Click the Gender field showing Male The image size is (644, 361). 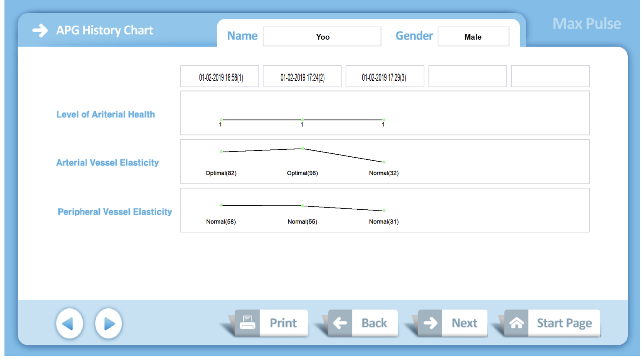click(473, 37)
